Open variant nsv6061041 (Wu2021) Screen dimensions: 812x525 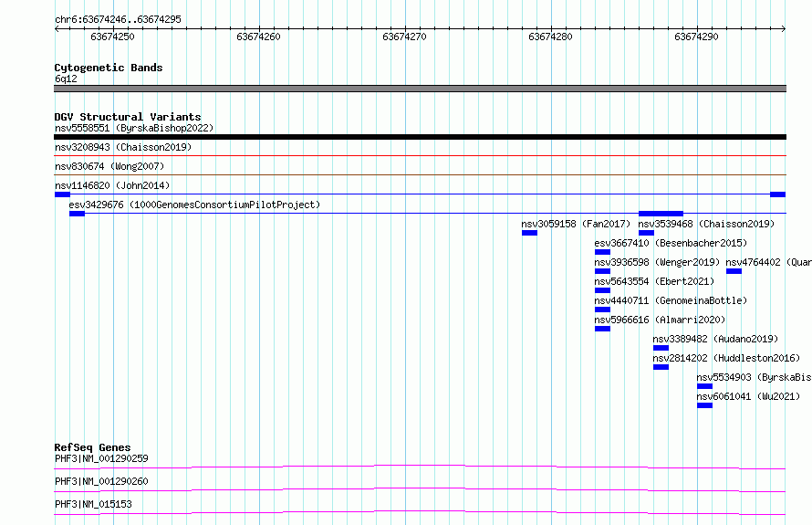point(748,396)
